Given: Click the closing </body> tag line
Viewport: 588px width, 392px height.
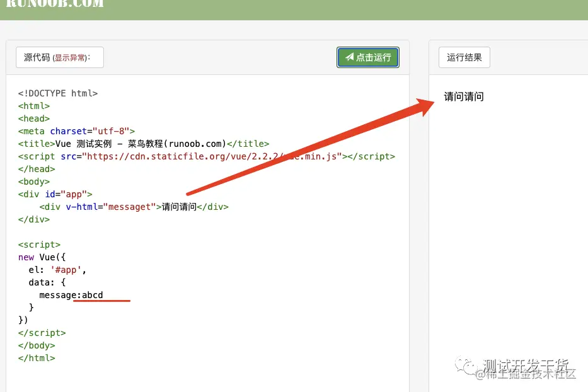Looking at the screenshot, I should (x=37, y=345).
